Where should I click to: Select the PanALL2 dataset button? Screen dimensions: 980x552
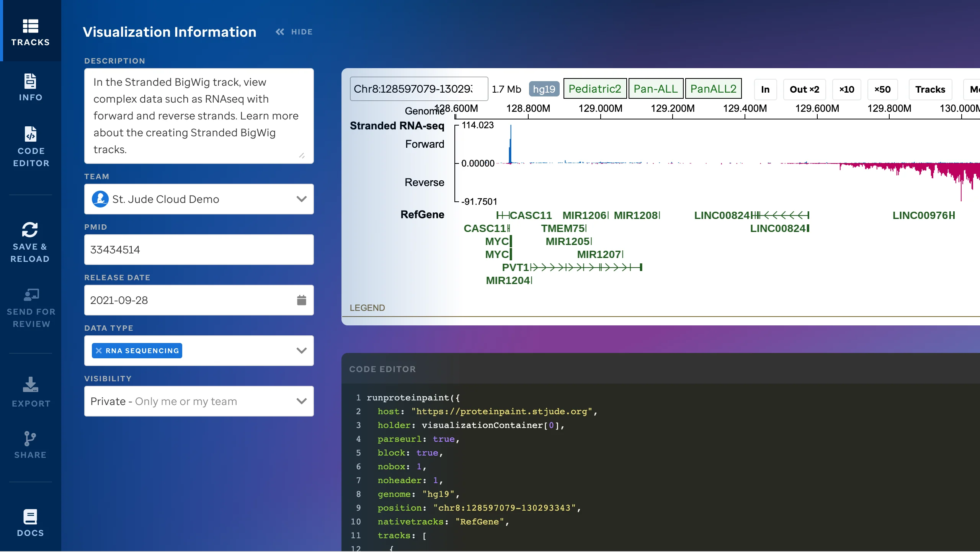[713, 89]
